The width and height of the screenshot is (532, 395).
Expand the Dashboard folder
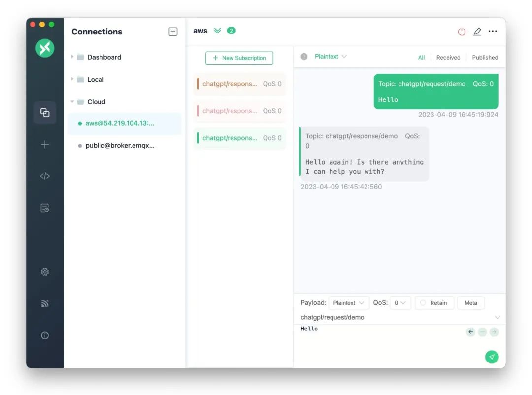(x=72, y=57)
